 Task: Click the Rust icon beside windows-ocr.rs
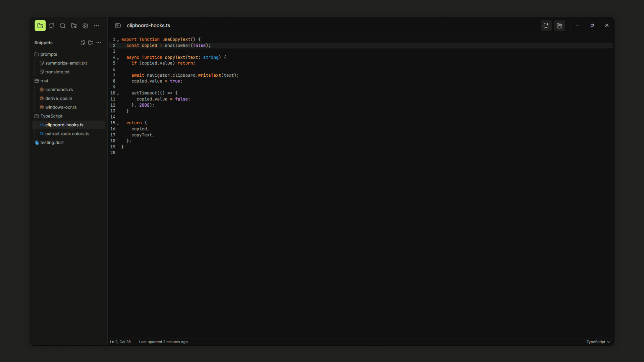tap(42, 107)
